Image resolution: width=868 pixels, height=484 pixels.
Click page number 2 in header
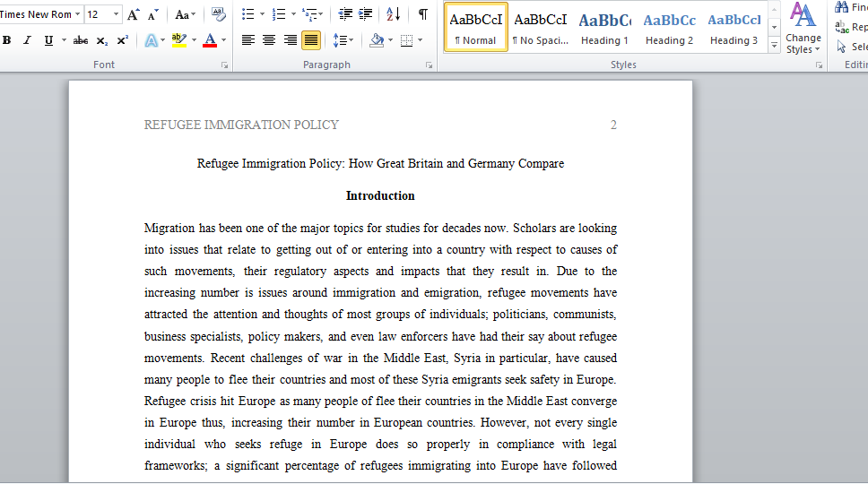coord(613,125)
